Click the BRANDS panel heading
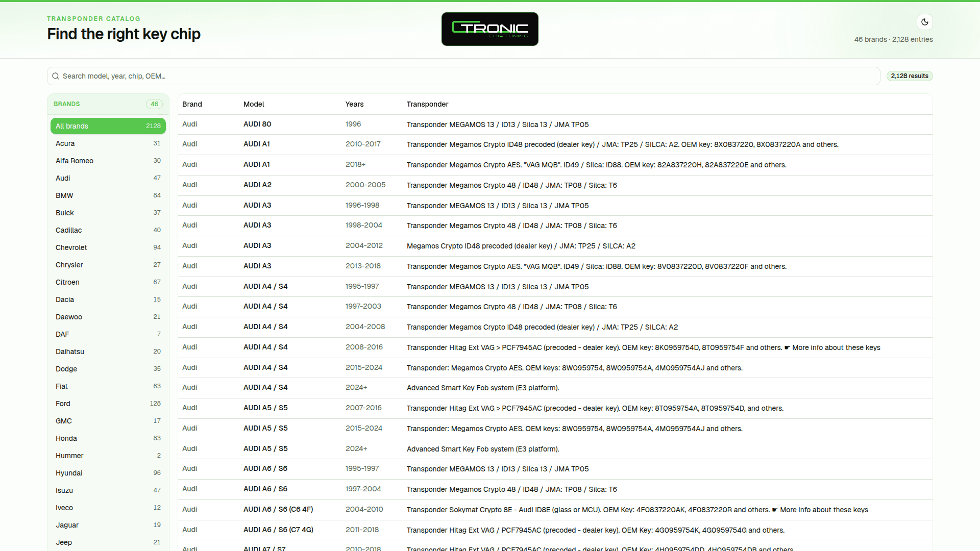 point(66,104)
